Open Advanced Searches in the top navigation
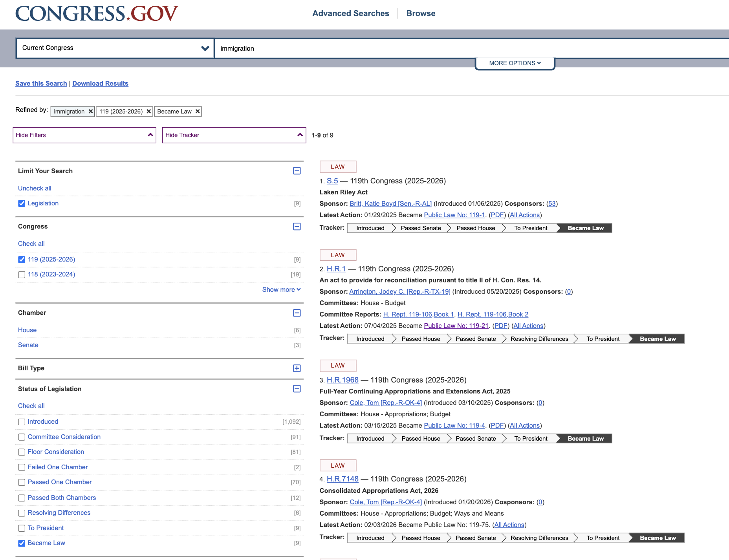 pyautogui.click(x=350, y=13)
